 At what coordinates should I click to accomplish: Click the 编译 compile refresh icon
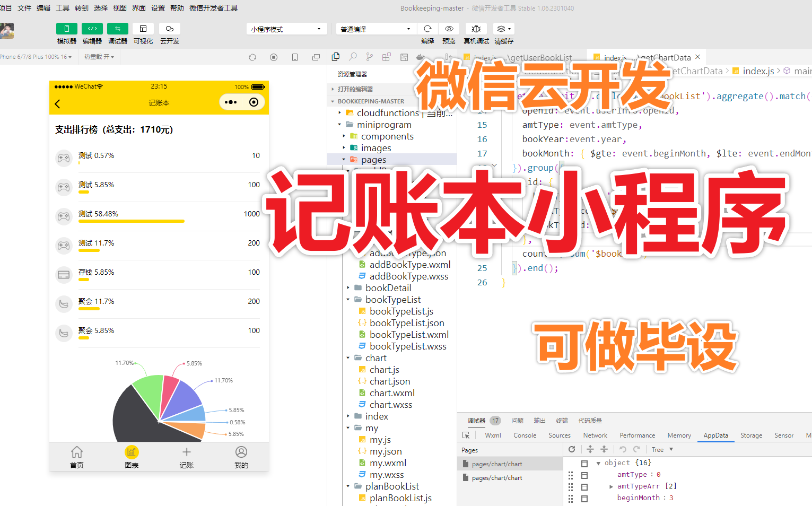[x=427, y=29]
